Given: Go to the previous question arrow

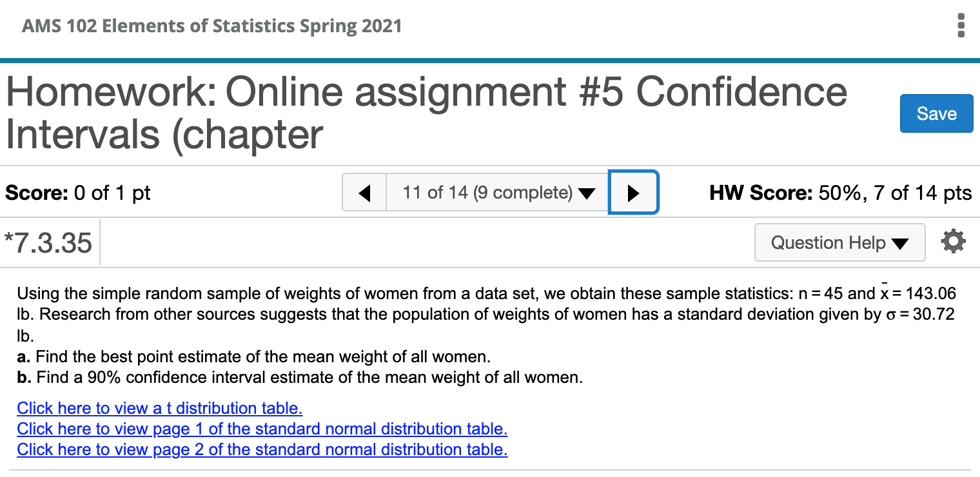Looking at the screenshot, I should coord(364,193).
